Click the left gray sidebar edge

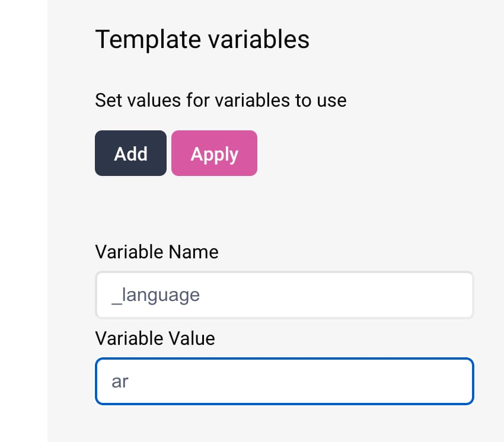coord(24,221)
